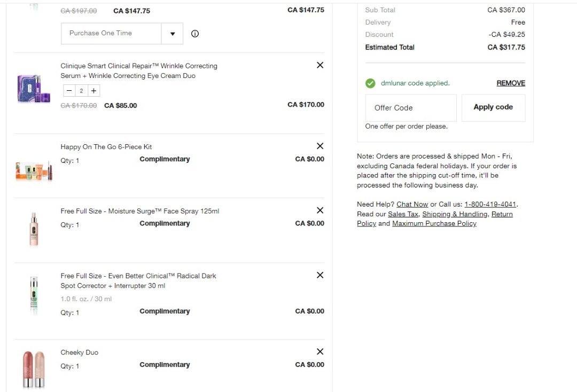
Task: Click the info icon beside Purchase One Time
Action: tap(195, 34)
